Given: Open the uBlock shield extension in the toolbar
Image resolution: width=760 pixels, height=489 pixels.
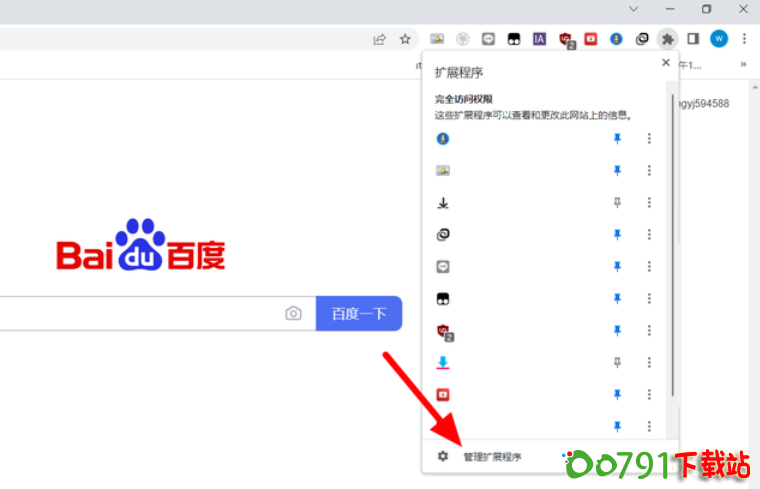Looking at the screenshot, I should coord(566,39).
